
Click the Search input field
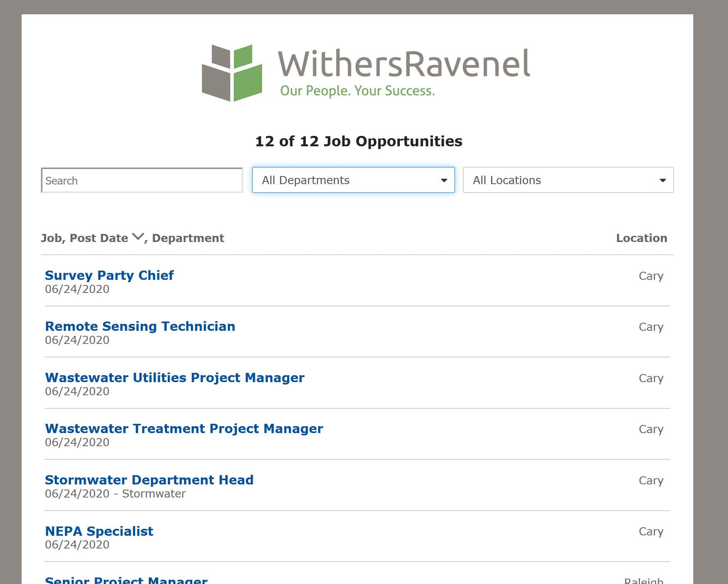coord(142,180)
